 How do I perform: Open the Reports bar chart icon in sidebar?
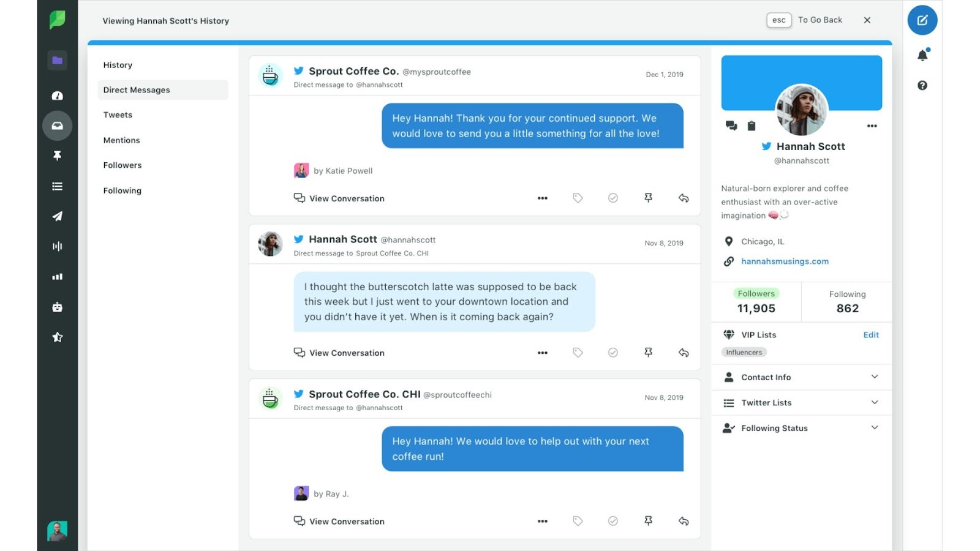pos(57,276)
